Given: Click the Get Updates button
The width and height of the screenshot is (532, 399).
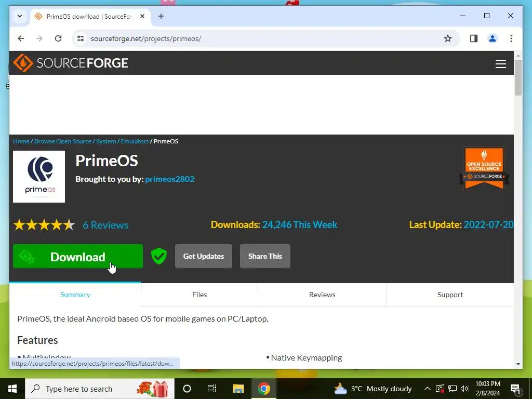Looking at the screenshot, I should coord(204,256).
